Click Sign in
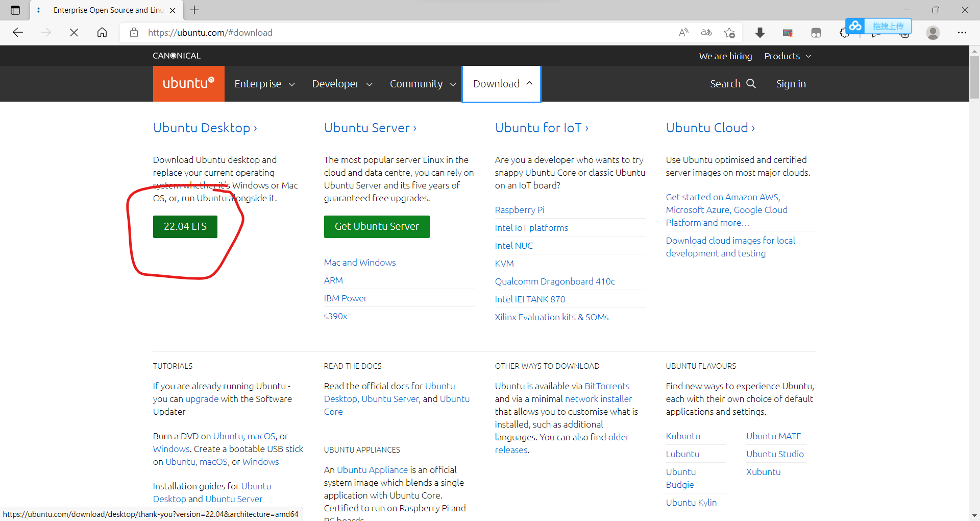 (791, 84)
